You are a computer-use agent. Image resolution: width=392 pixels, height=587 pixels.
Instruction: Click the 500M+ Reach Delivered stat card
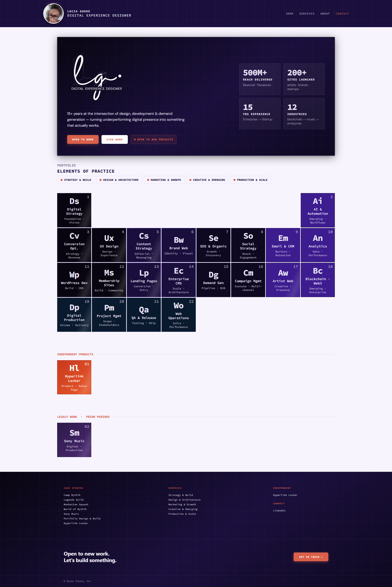click(260, 79)
